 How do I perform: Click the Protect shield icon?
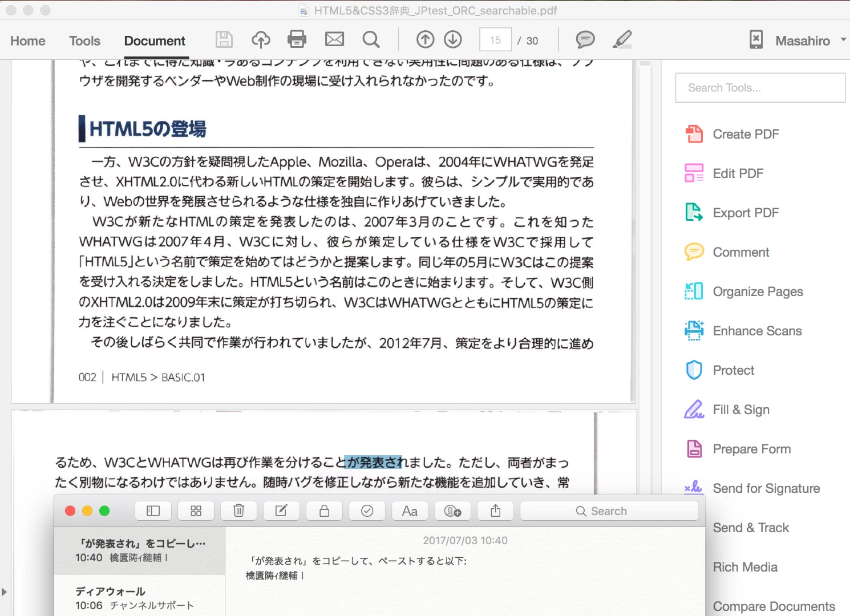click(x=694, y=370)
